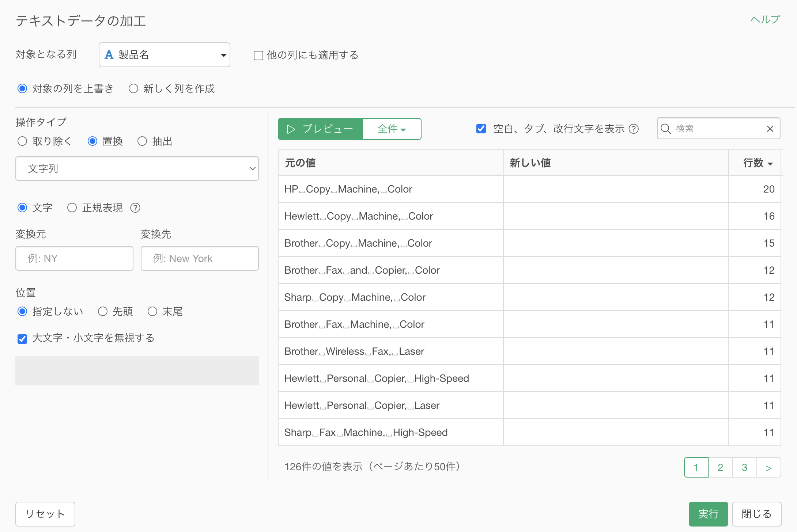Image resolution: width=797 pixels, height=532 pixels.
Task: Toggle 大文字・小文字を無視する checkbox
Action: [22, 339]
